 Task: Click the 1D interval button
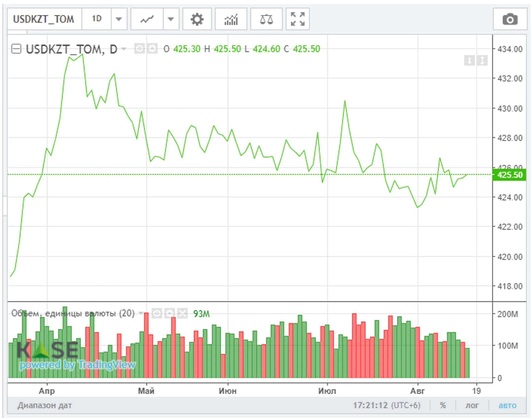tap(97, 19)
